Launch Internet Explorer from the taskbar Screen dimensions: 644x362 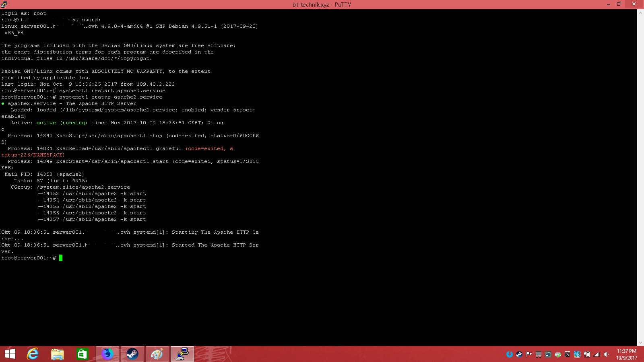coord(33,354)
